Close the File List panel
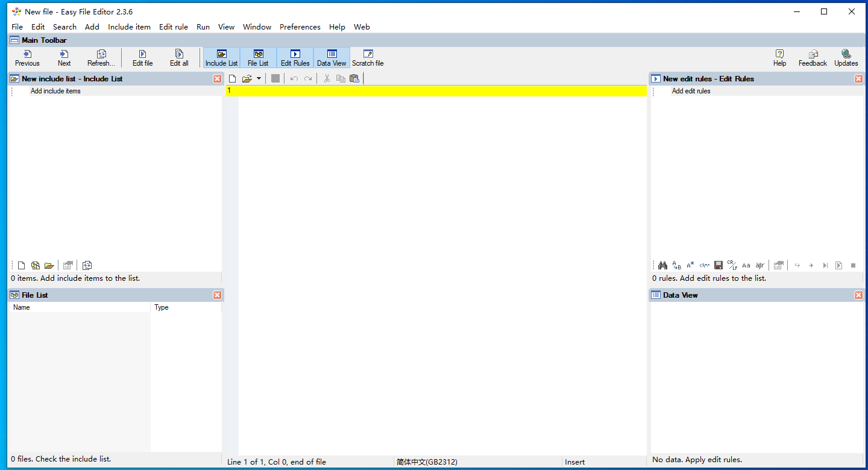Viewport: 868px width, 470px height. coord(218,295)
